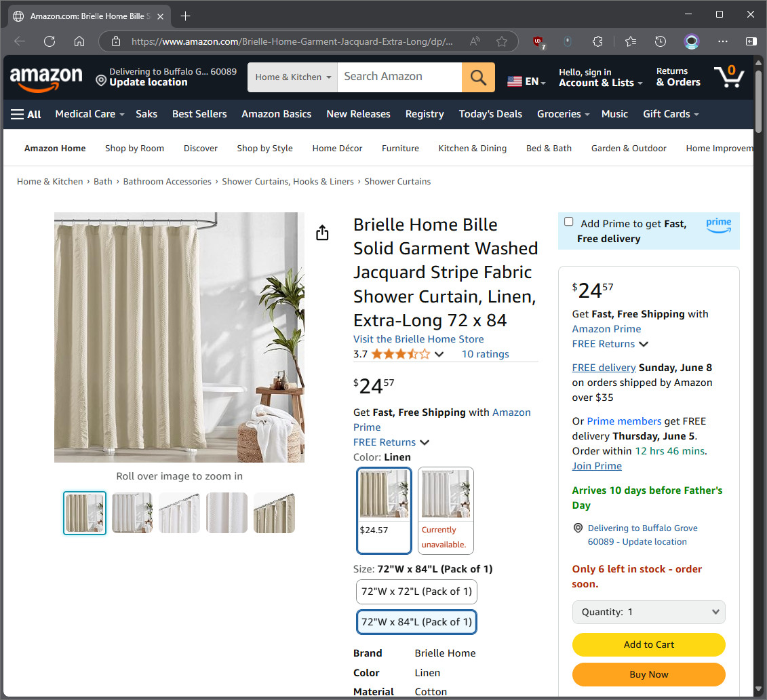The width and height of the screenshot is (767, 700).
Task: Open Today's Deals in navigation bar
Action: tap(490, 115)
